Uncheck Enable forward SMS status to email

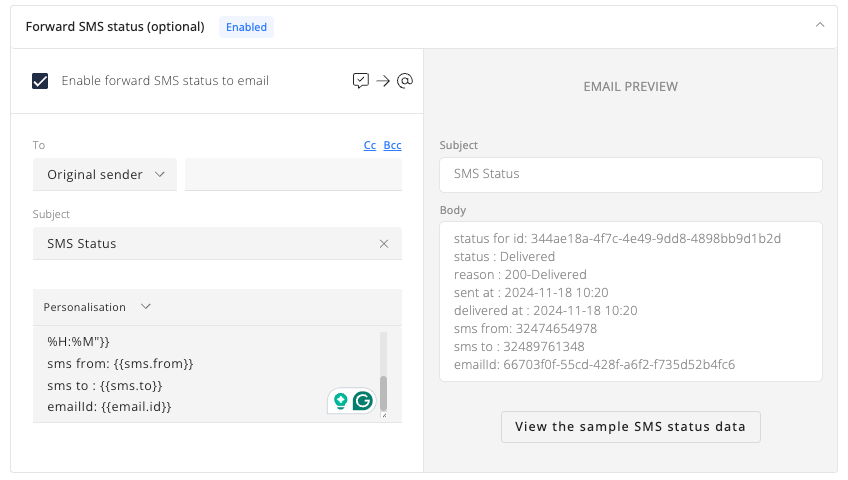point(40,81)
